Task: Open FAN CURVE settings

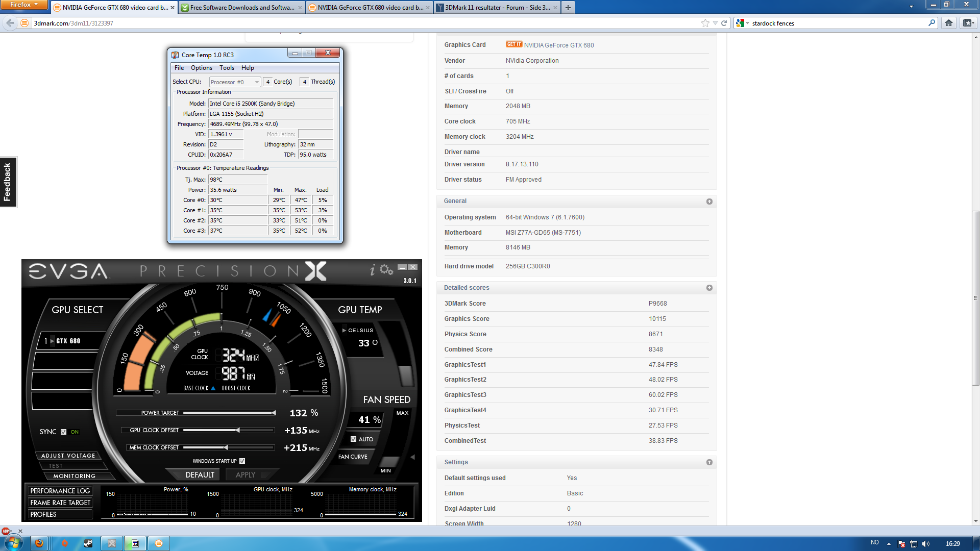Action: point(353,457)
